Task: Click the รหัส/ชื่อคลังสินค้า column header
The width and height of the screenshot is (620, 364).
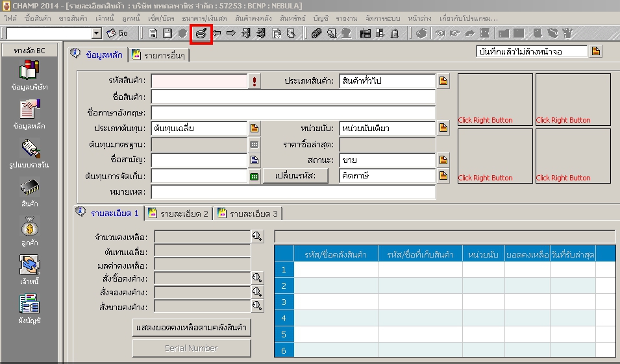Action: coord(336,254)
